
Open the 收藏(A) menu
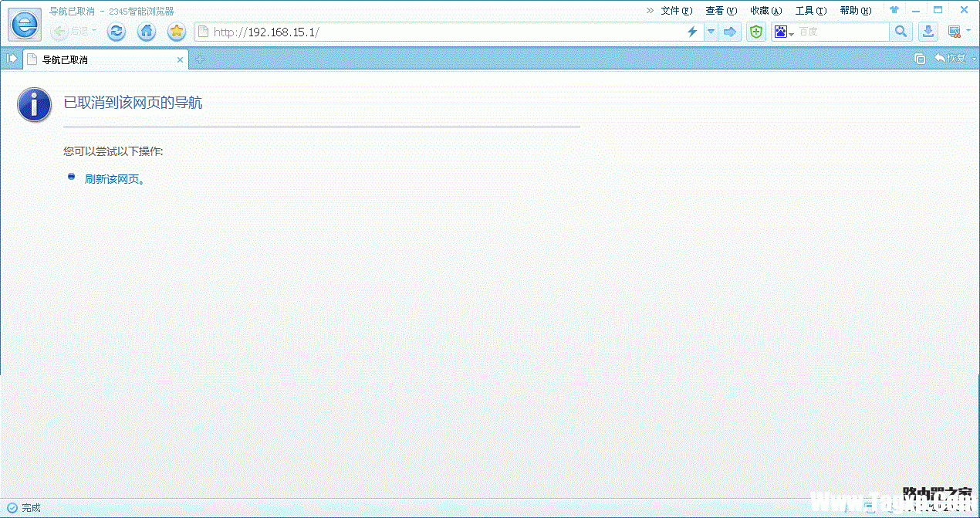[x=765, y=11]
